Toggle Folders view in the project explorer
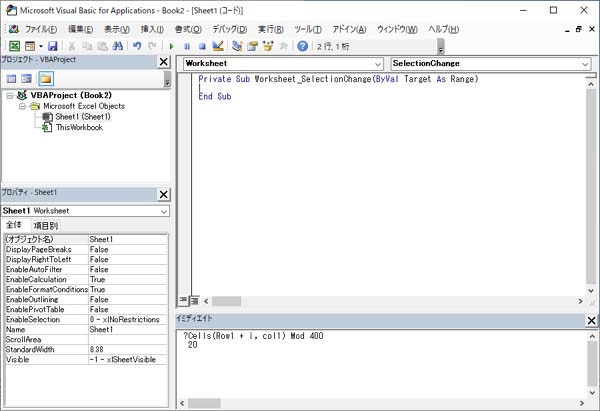 pyautogui.click(x=46, y=78)
